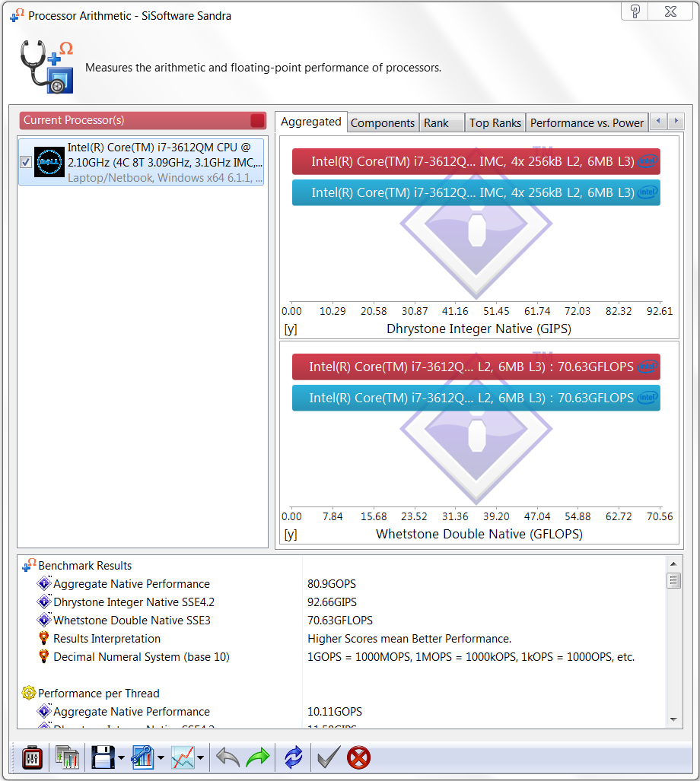Click the results list scrollbar thumb
700x781 pixels.
point(673,580)
